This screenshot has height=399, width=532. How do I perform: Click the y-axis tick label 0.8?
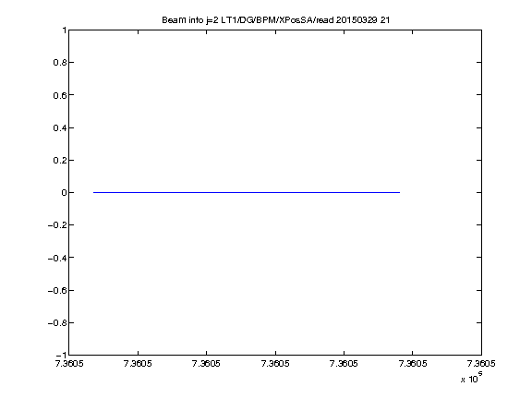pos(60,63)
